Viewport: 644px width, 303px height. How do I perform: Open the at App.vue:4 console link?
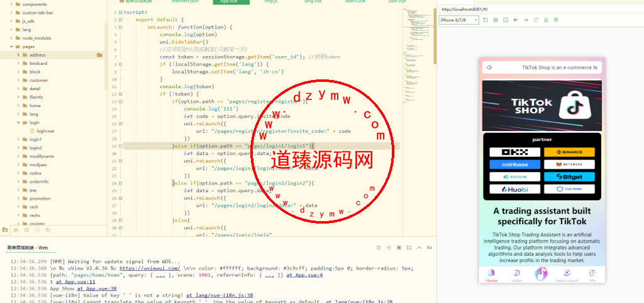(x=304, y=275)
